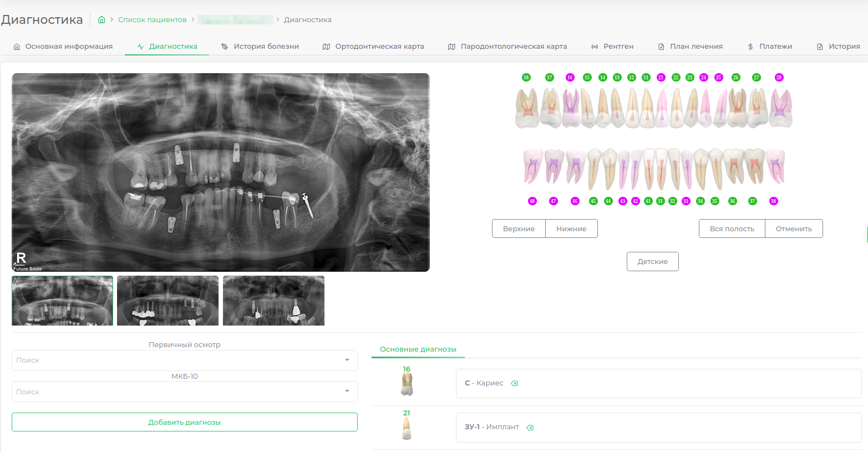
Task: Switch to Детские teeth button
Action: pos(652,261)
